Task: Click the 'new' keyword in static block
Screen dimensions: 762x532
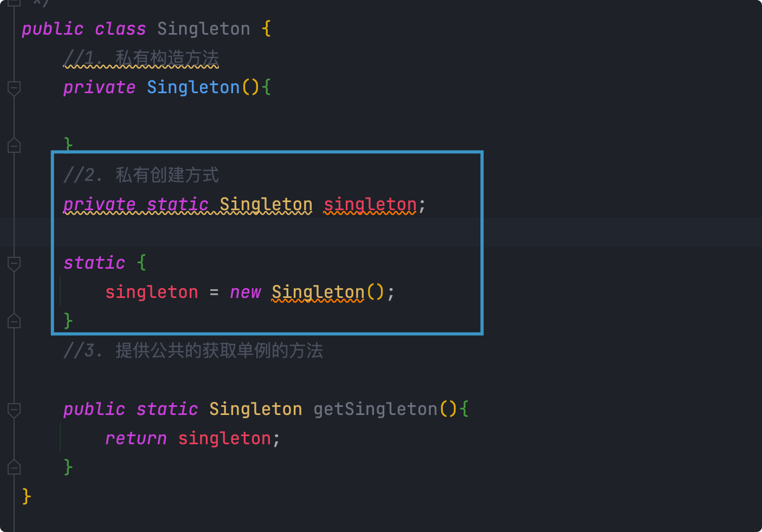Action: point(245,293)
